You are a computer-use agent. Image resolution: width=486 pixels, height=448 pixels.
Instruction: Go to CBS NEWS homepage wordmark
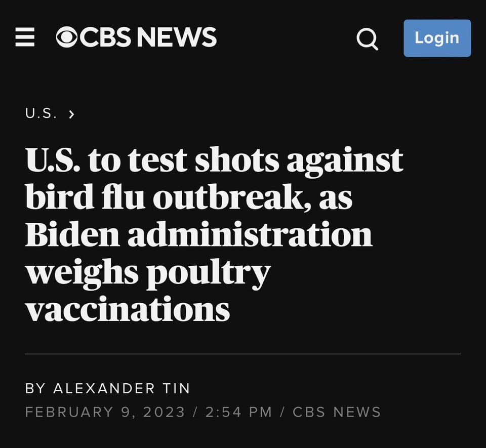(x=136, y=37)
